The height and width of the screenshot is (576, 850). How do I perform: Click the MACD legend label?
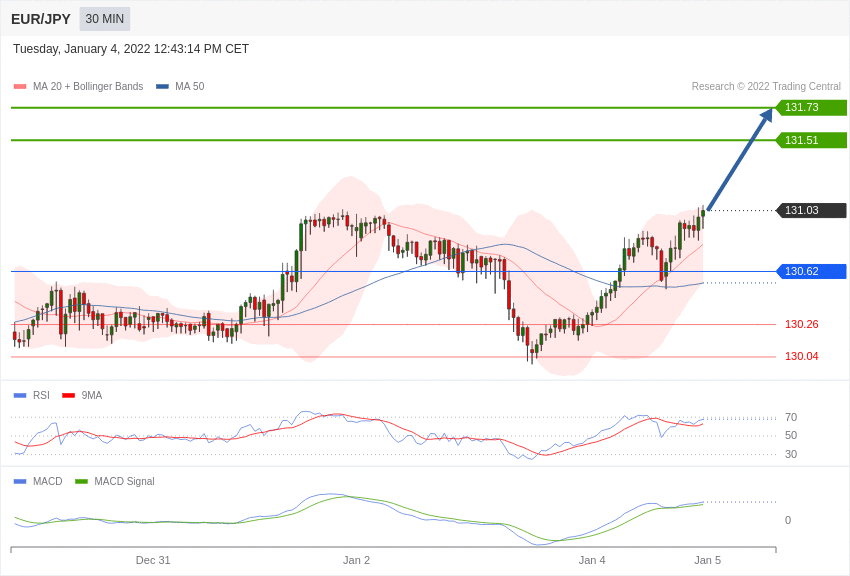pyautogui.click(x=48, y=481)
